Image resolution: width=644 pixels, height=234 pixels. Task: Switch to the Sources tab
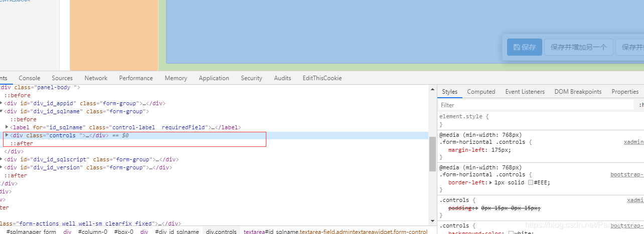click(62, 78)
